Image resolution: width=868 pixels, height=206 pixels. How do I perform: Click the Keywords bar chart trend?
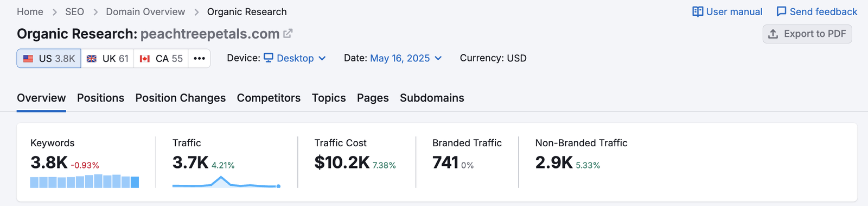tap(85, 181)
